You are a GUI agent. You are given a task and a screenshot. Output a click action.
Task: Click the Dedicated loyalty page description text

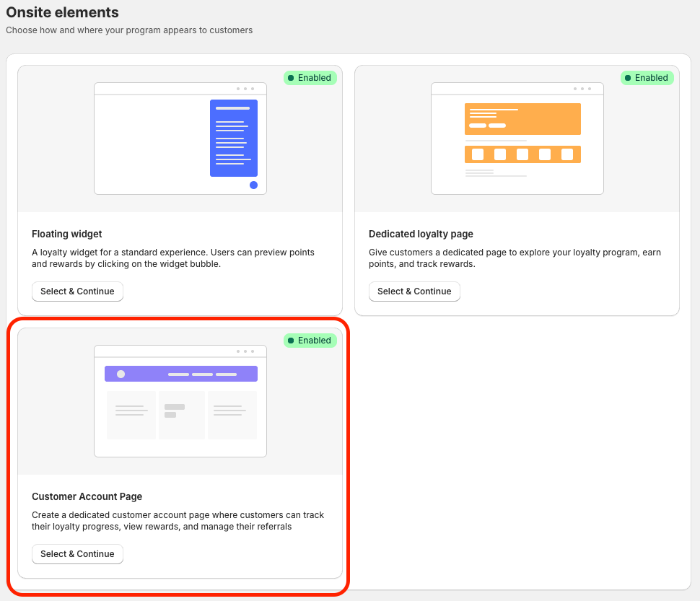click(x=515, y=258)
